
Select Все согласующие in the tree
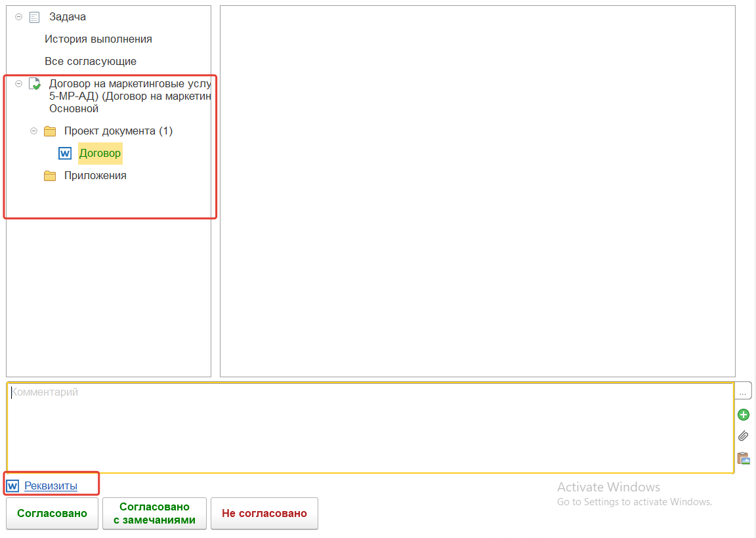tap(91, 62)
